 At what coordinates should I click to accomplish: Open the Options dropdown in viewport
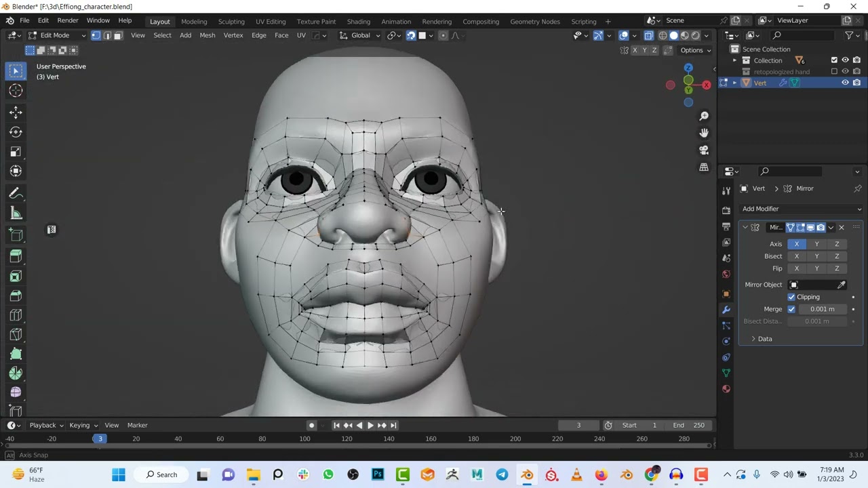point(695,50)
